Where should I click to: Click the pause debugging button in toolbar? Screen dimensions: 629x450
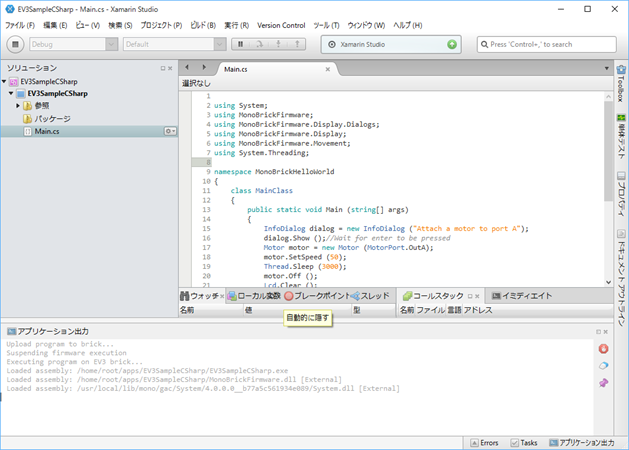point(240,45)
